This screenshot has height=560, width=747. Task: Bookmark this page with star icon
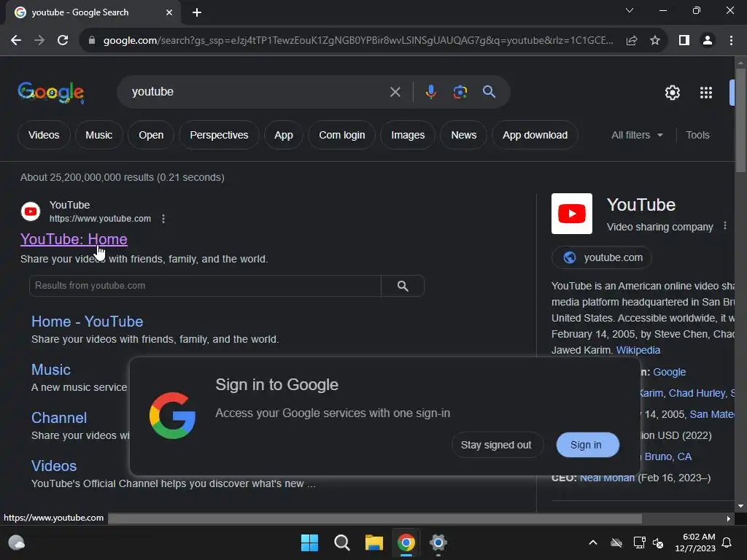pos(655,41)
